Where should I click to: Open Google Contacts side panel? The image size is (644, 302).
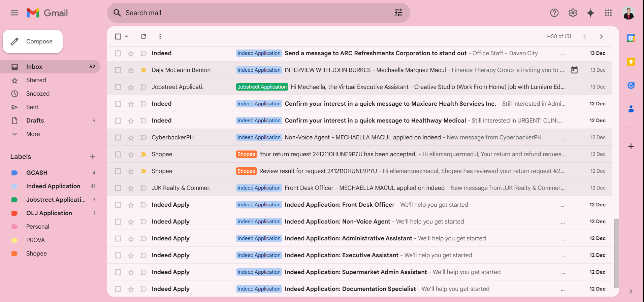coord(631,109)
